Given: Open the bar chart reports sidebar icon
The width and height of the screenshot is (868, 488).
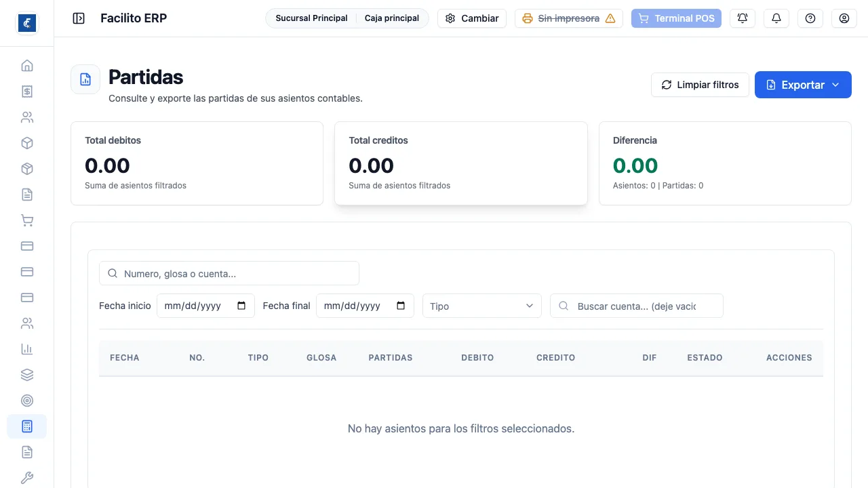Looking at the screenshot, I should (27, 349).
